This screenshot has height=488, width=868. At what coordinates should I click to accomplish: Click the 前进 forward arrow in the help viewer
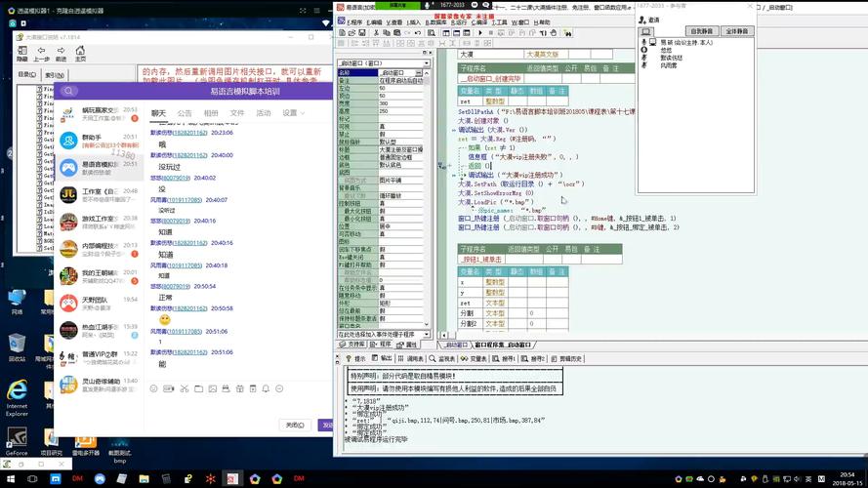[61, 53]
